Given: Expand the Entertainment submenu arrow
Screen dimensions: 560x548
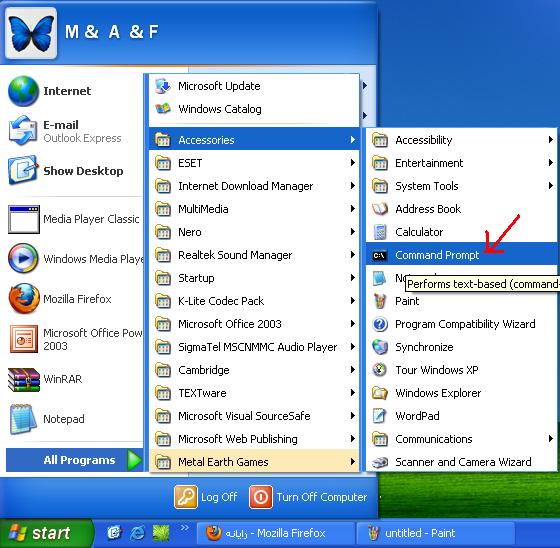Looking at the screenshot, I should (x=551, y=163).
